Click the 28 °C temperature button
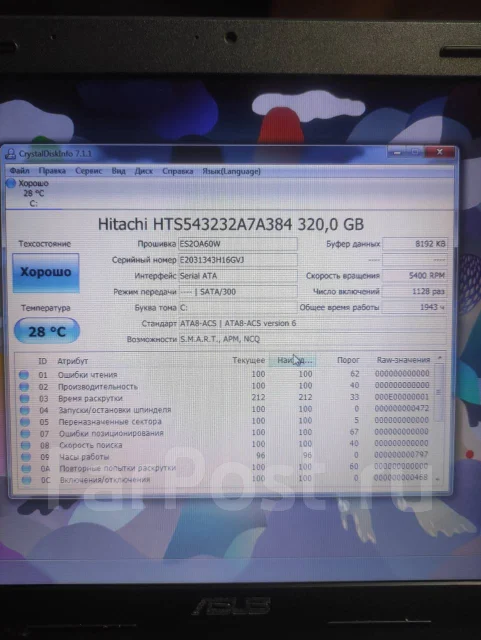 point(47,331)
